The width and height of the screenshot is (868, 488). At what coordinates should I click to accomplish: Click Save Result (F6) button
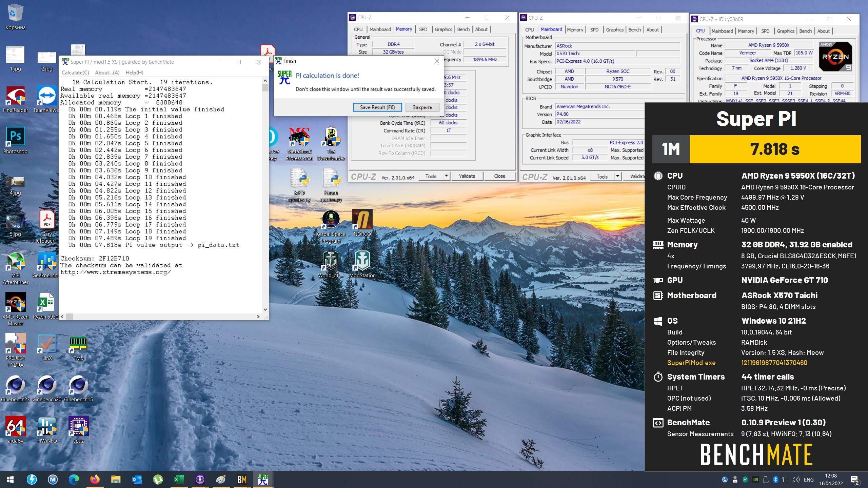(x=377, y=107)
